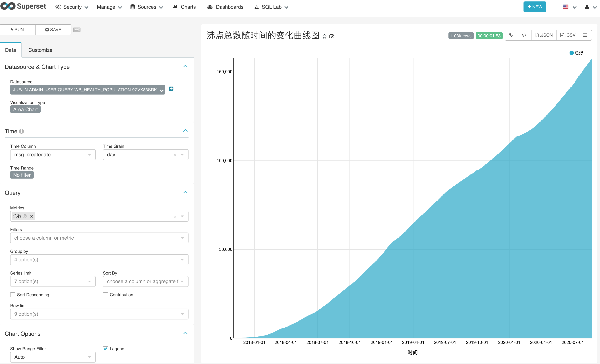Uncheck the Legend checkbox
The height and width of the screenshot is (364, 600).
point(105,349)
